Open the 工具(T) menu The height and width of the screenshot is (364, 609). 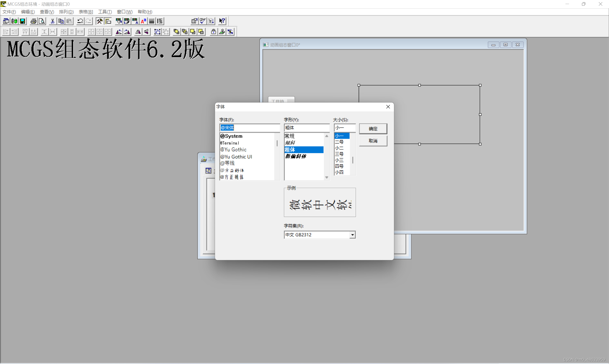click(105, 12)
